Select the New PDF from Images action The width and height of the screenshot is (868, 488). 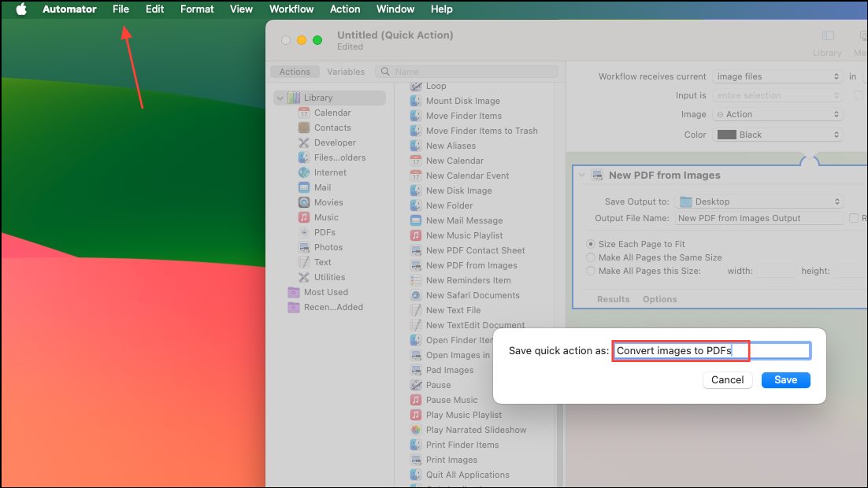(x=471, y=265)
